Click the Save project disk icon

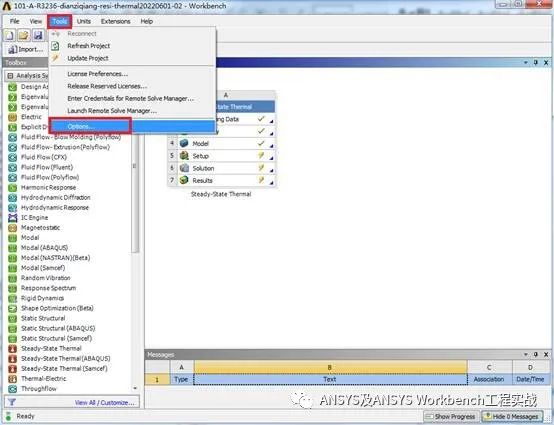point(38,35)
